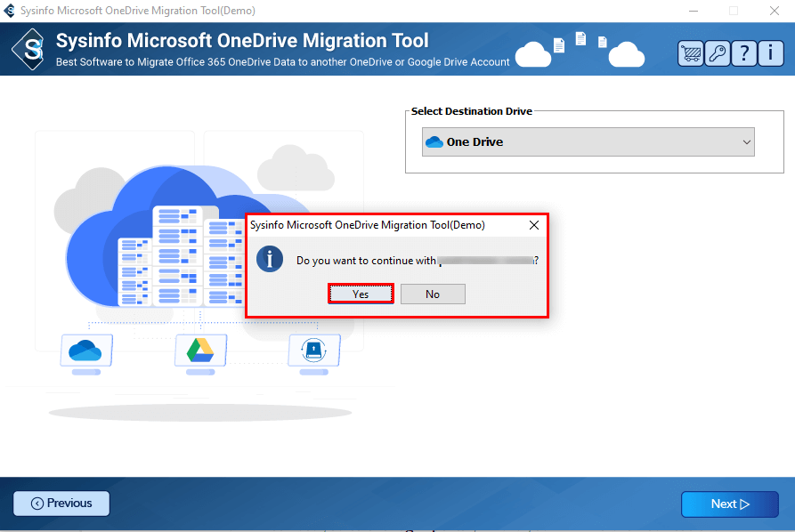Go back with the Previous button

tap(61, 504)
